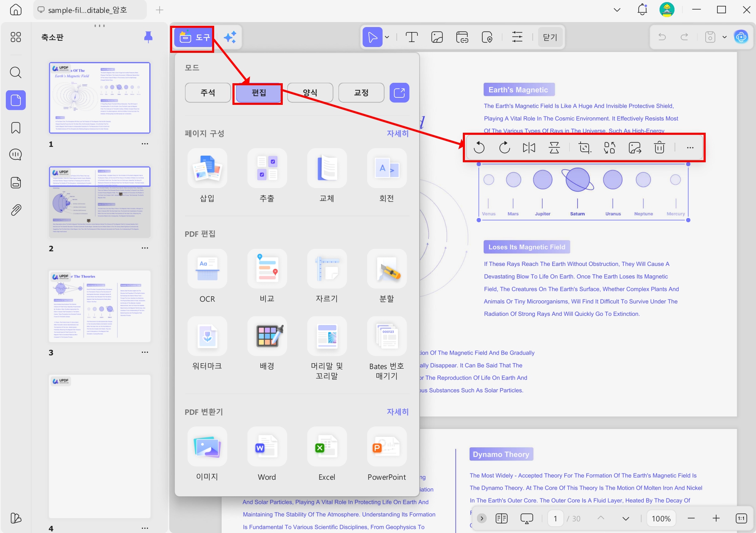Crop the selected image

tap(585, 147)
